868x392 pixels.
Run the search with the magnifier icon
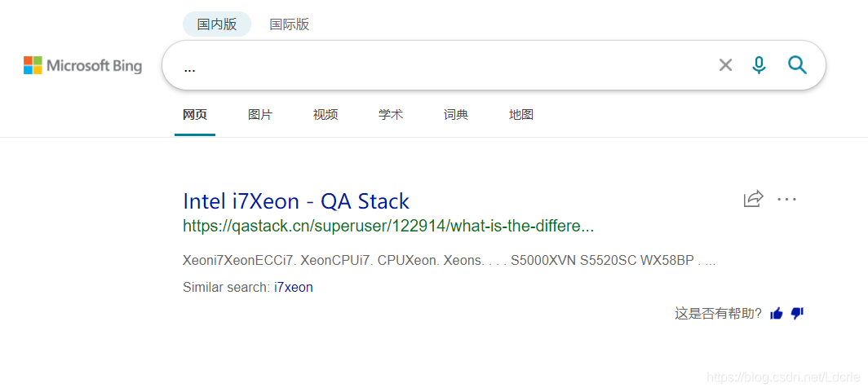point(797,65)
